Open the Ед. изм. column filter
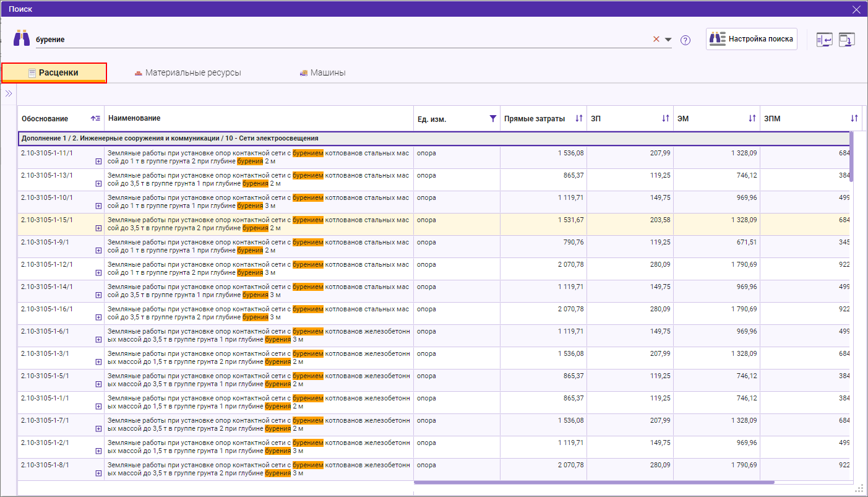The image size is (868, 497). tap(493, 118)
